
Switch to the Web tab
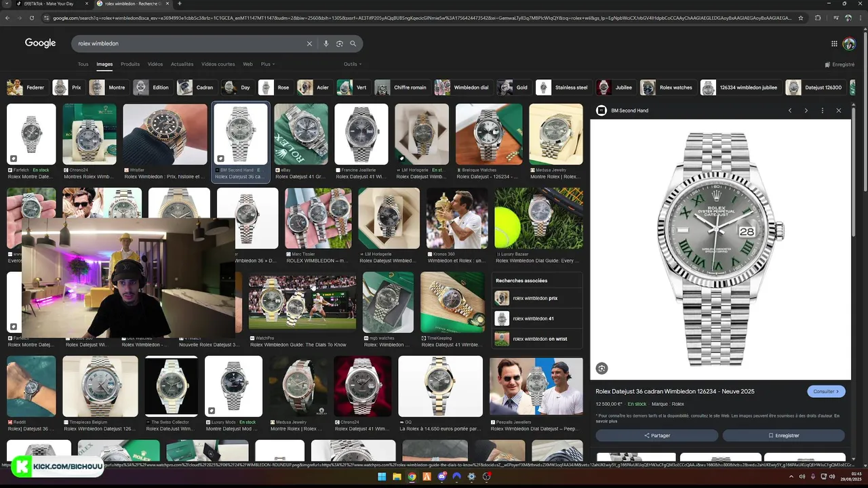[x=248, y=64]
